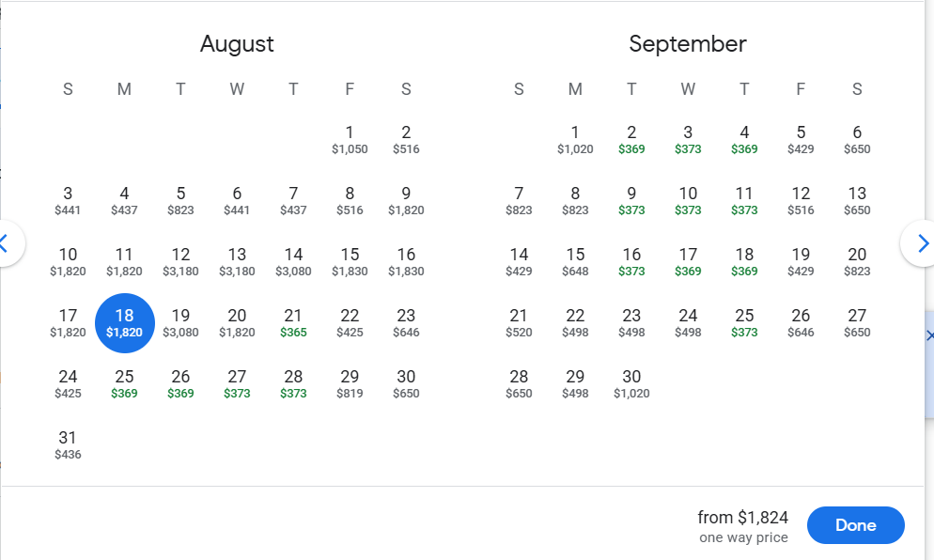Go to the next month with the right arrow
This screenshot has height=560, width=934.
[922, 243]
